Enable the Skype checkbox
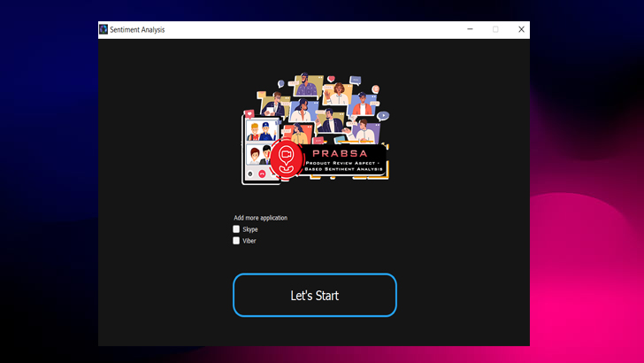 tap(236, 229)
